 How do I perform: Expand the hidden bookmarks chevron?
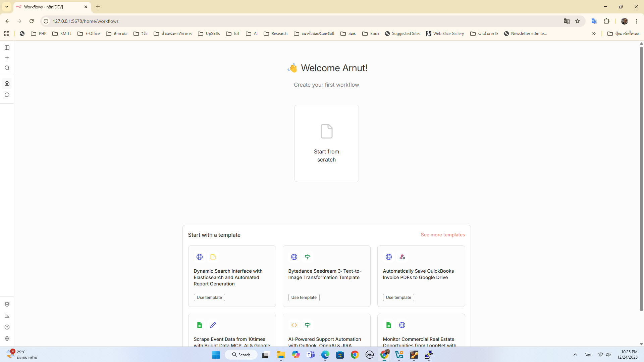pos(594,34)
